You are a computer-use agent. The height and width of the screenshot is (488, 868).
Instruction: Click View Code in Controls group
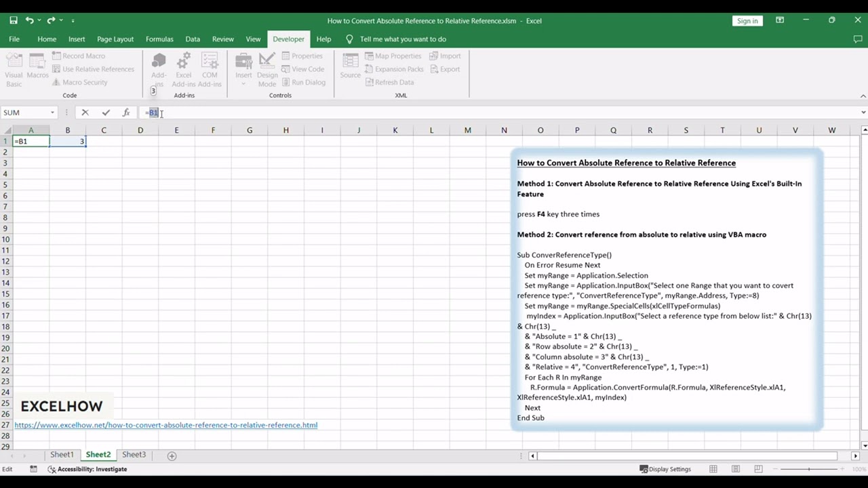point(302,69)
